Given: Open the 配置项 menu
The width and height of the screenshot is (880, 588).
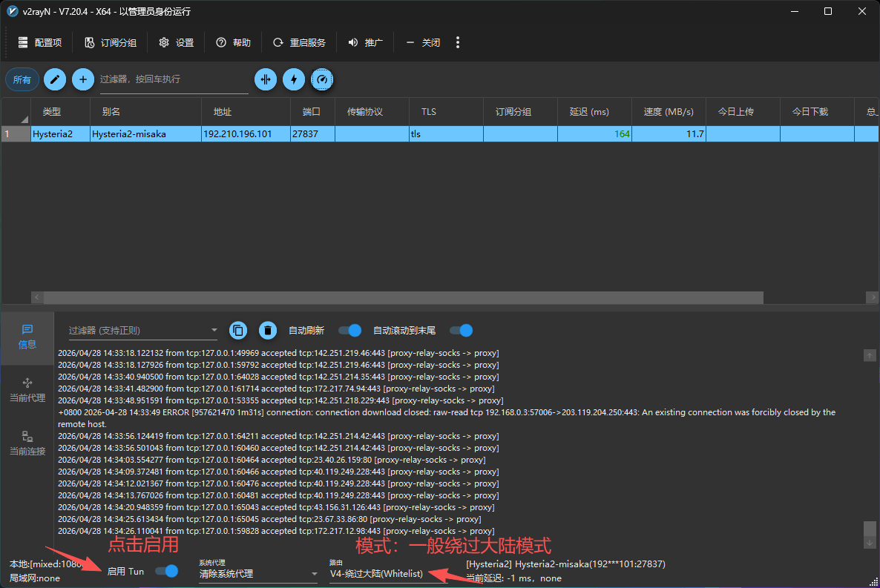Looking at the screenshot, I should [x=40, y=43].
